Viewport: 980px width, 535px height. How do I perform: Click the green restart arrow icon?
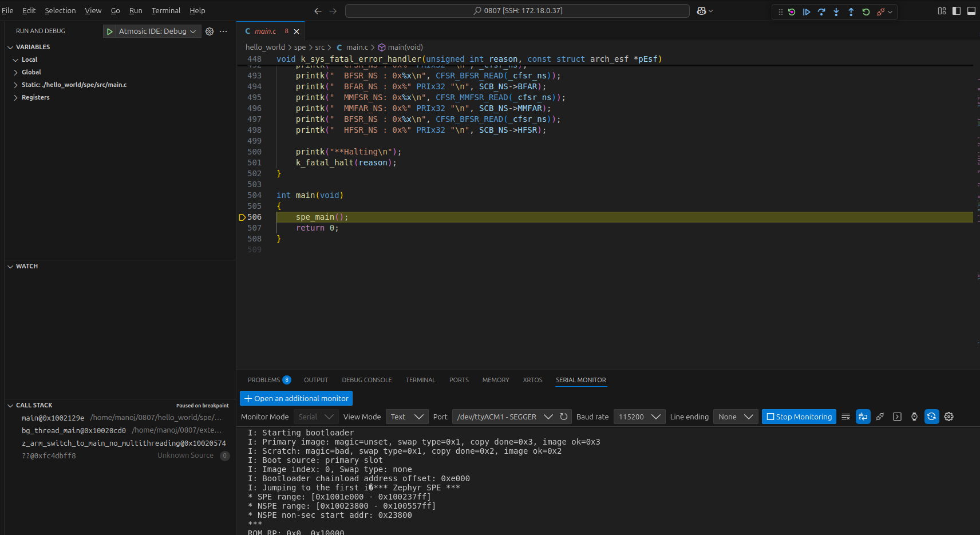point(866,11)
